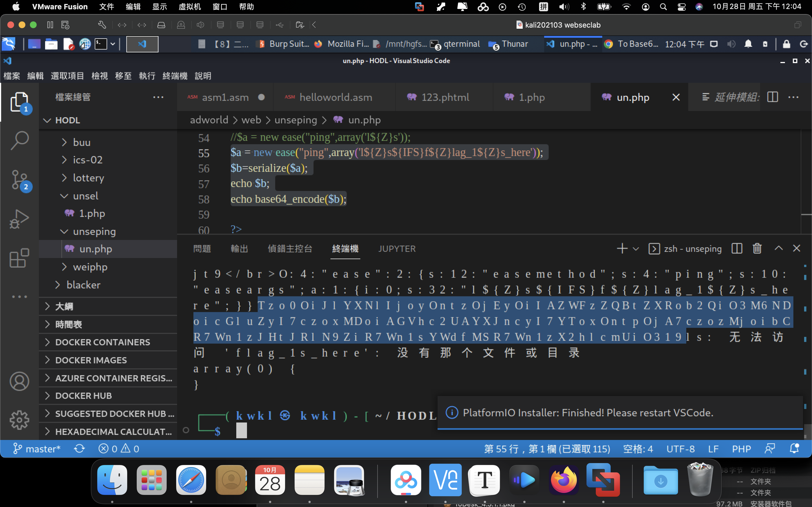The height and width of the screenshot is (507, 812).
Task: Open the Search view in activity bar
Action: 19,141
